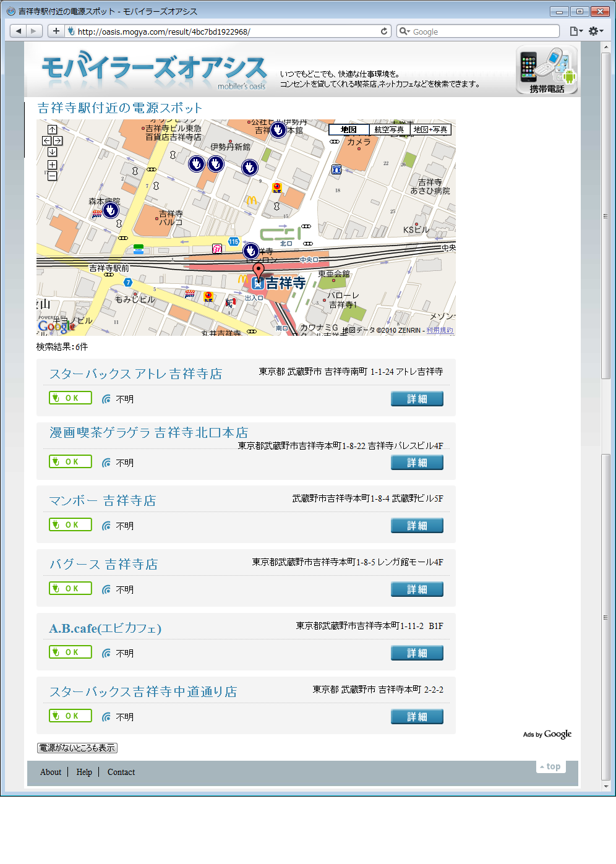616x864 pixels.
Task: Click the 検索結果:6件 result count text
Action: (x=62, y=347)
